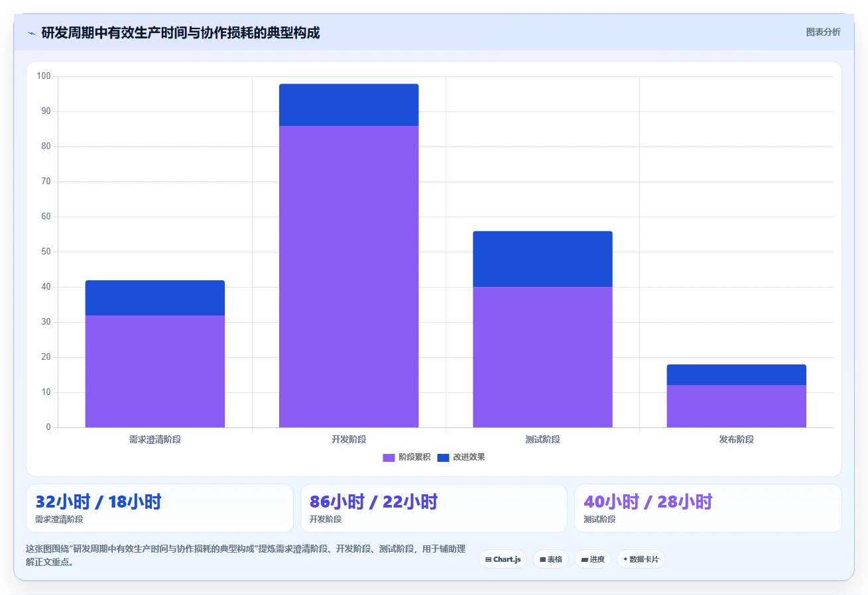This screenshot has height=595, width=868.
Task: Click the 测试阶段 x-axis label
Action: click(542, 439)
